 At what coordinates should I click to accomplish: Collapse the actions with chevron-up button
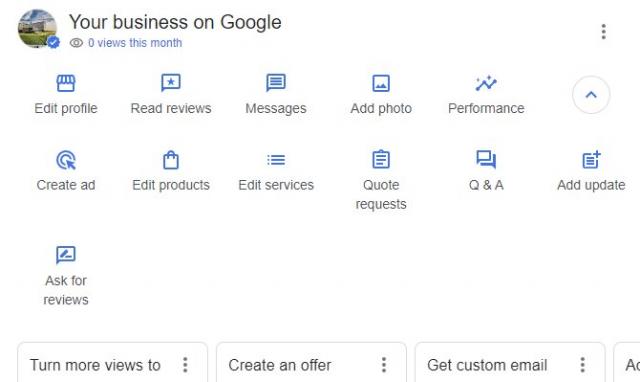[x=591, y=95]
